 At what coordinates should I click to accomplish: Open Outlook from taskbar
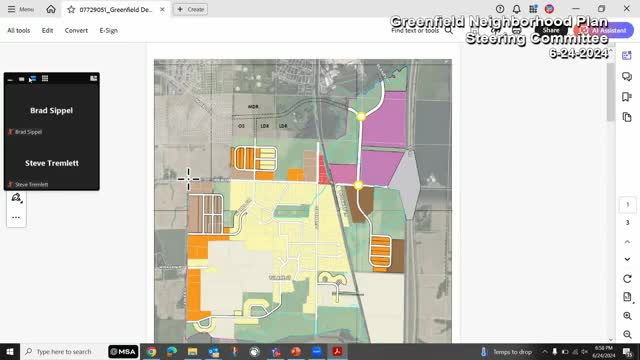(213, 351)
